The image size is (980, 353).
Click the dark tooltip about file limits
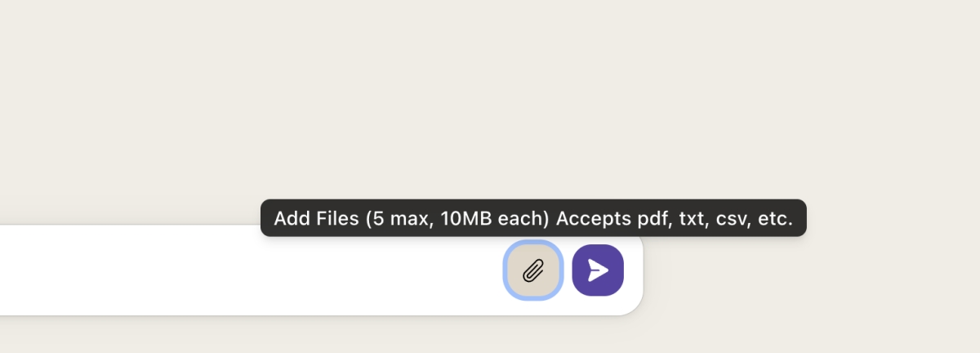click(533, 219)
